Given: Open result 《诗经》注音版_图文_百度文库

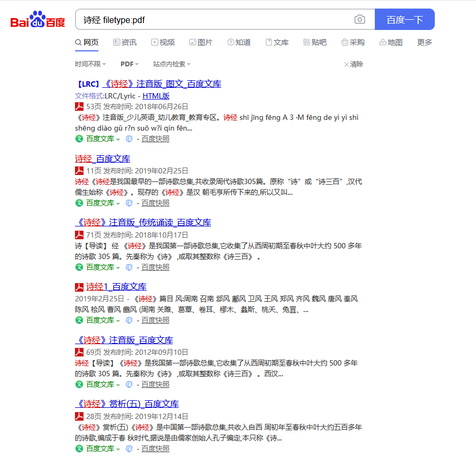Looking at the screenshot, I should point(163,83).
